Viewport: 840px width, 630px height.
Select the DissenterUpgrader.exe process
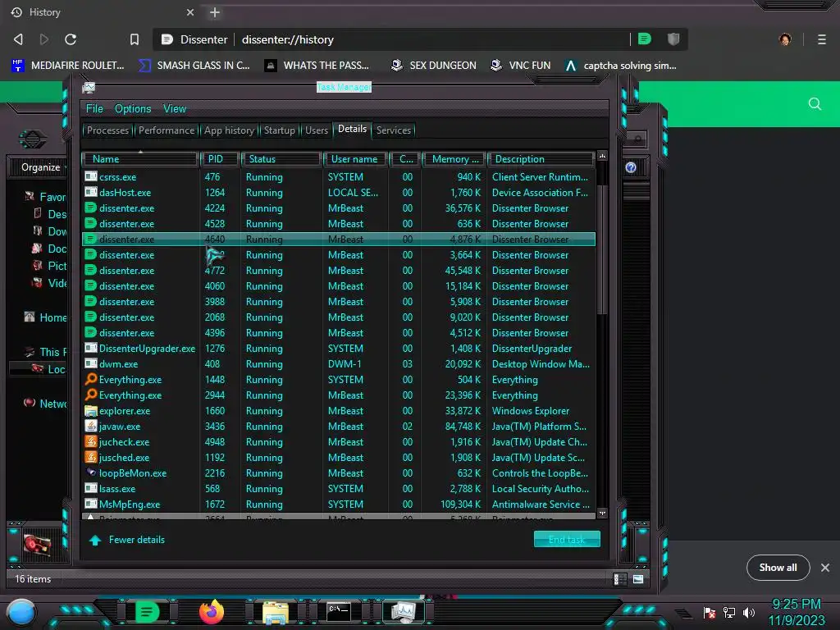(339, 348)
